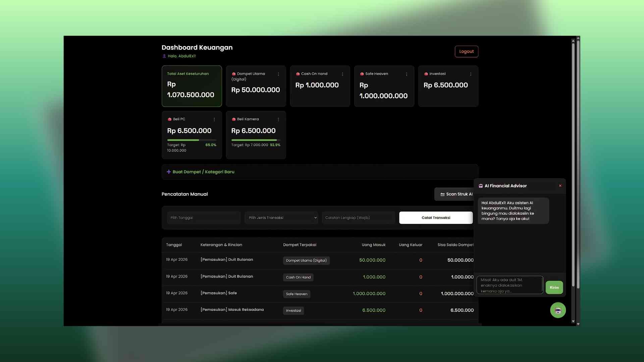Viewport: 644px width, 362px height.
Task: Click the piggy bank icon on Safe Heaven card
Action: tap(362, 74)
